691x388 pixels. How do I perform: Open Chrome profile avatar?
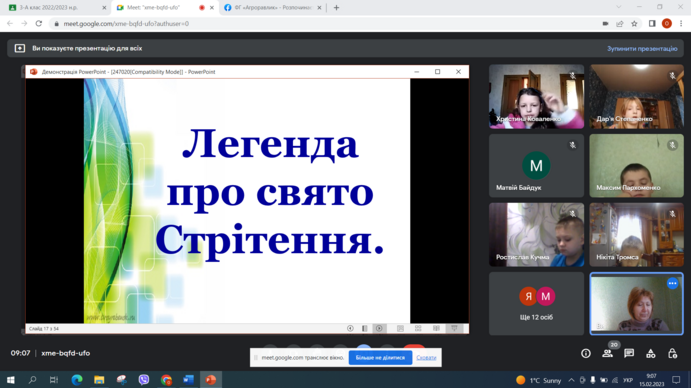click(x=667, y=23)
